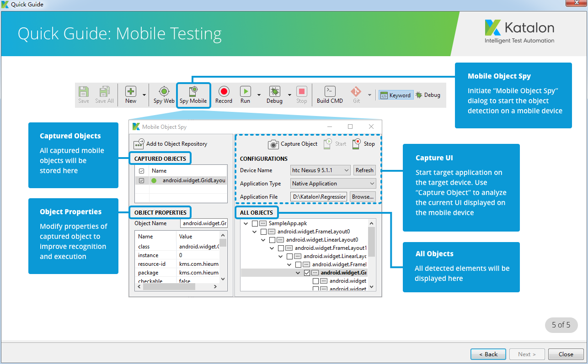Collapse the highlighted android.widget.Gr node
The width and height of the screenshot is (588, 364).
pos(299,273)
